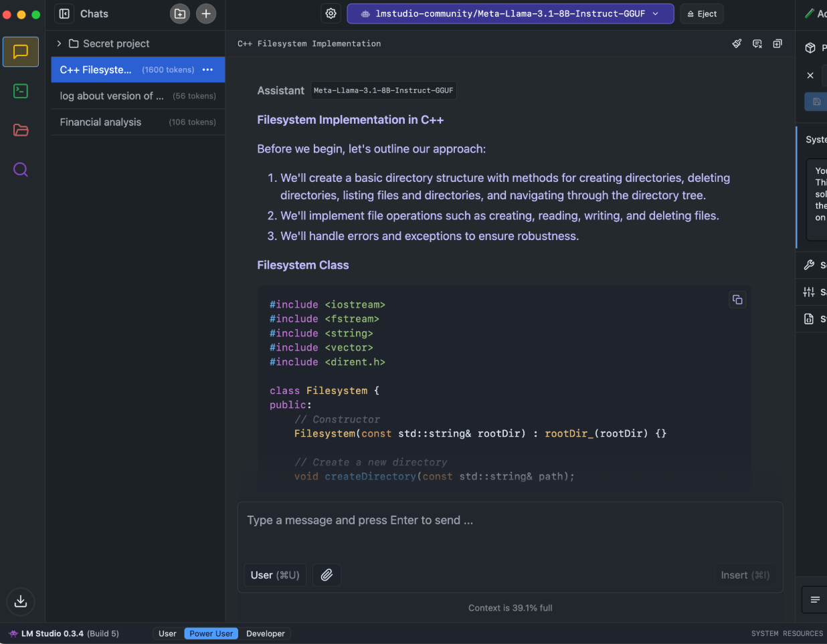Create a new chat folder

point(180,13)
